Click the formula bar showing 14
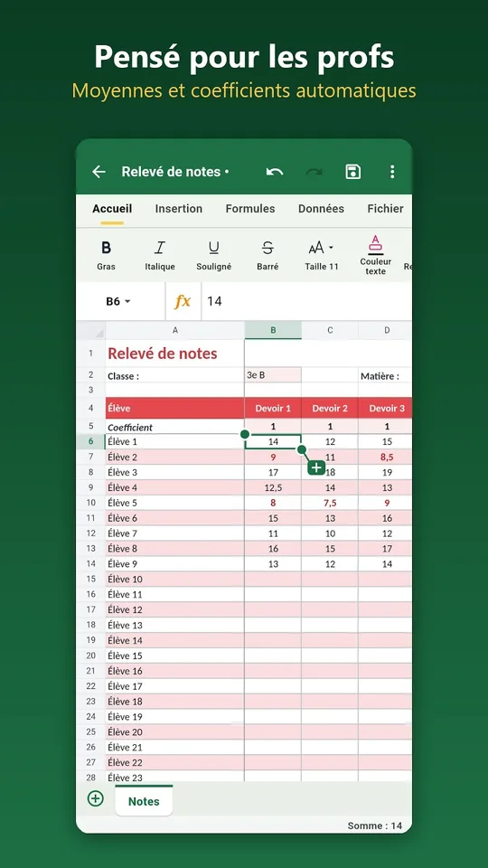 306,301
